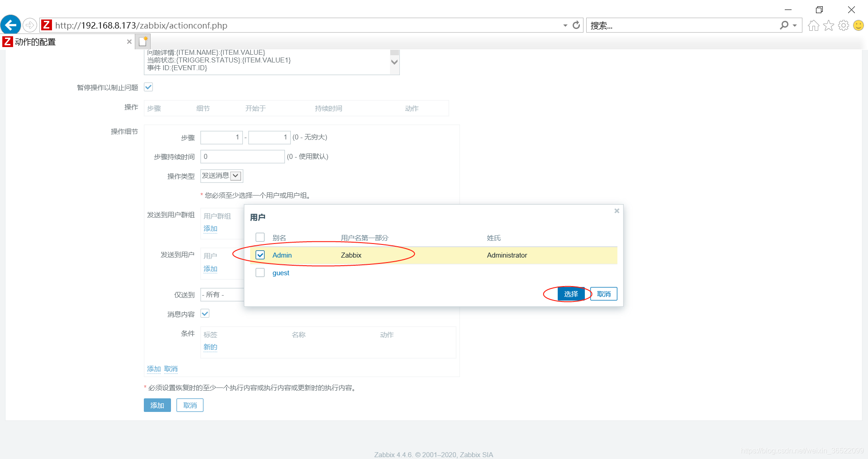868x459 pixels.
Task: Restore down the browser window
Action: [x=819, y=10]
